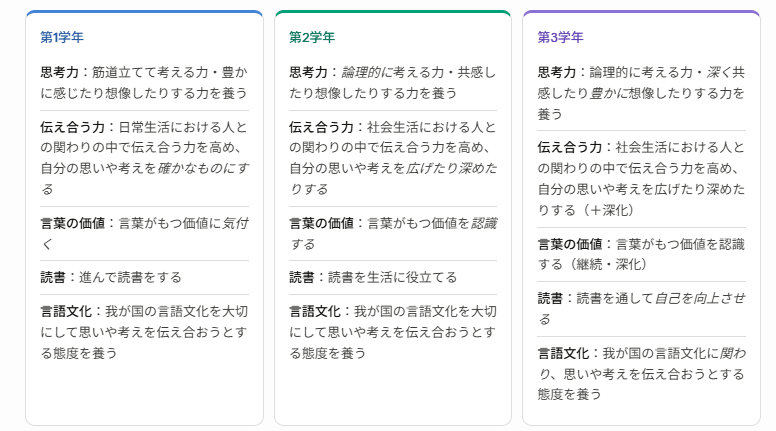
Task: Select the 思考力 label in 第2学年 card
Action: point(309,72)
